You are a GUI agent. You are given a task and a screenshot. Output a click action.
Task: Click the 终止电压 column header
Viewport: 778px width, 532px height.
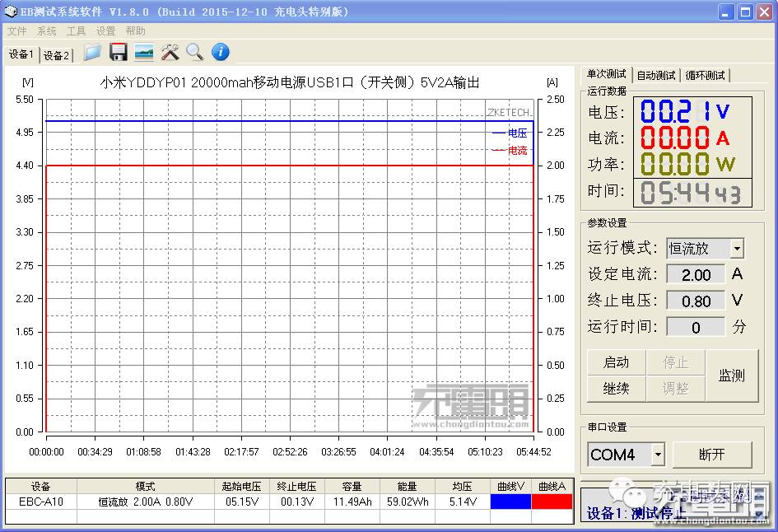coord(296,487)
